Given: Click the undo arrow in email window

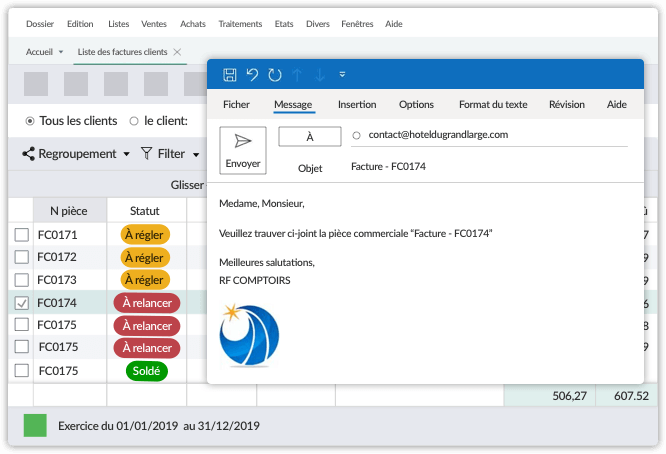Looking at the screenshot, I should (x=252, y=75).
